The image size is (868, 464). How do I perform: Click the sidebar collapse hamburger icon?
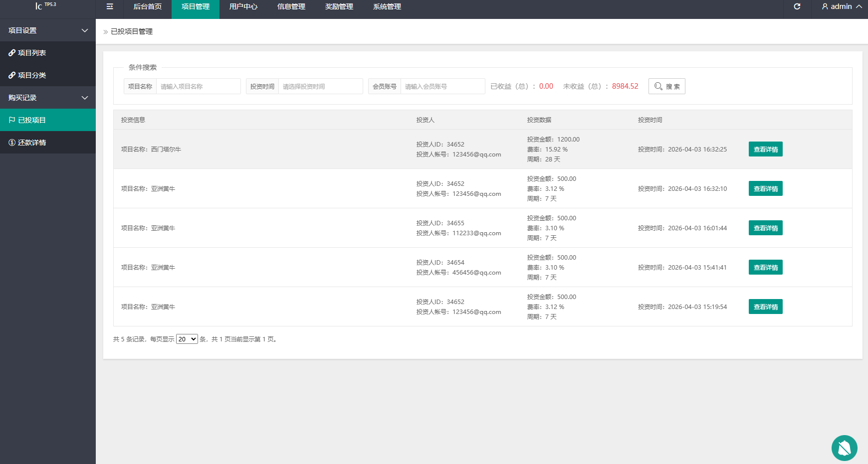pyautogui.click(x=110, y=6)
